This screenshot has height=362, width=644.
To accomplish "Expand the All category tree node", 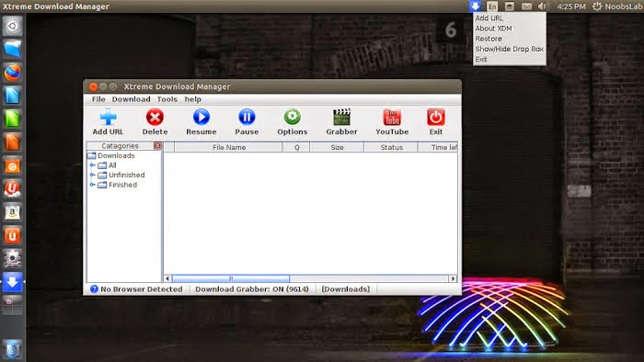I will [92, 165].
